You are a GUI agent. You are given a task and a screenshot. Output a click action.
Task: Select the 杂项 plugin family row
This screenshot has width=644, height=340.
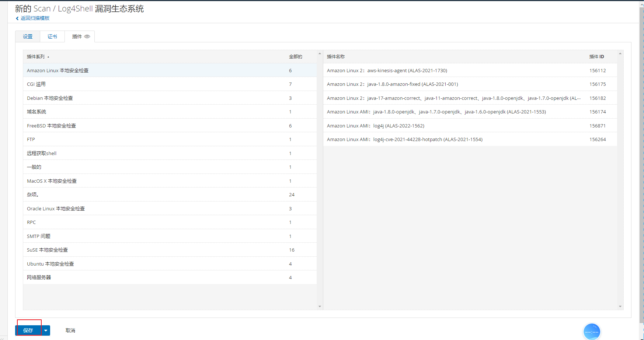(x=33, y=195)
